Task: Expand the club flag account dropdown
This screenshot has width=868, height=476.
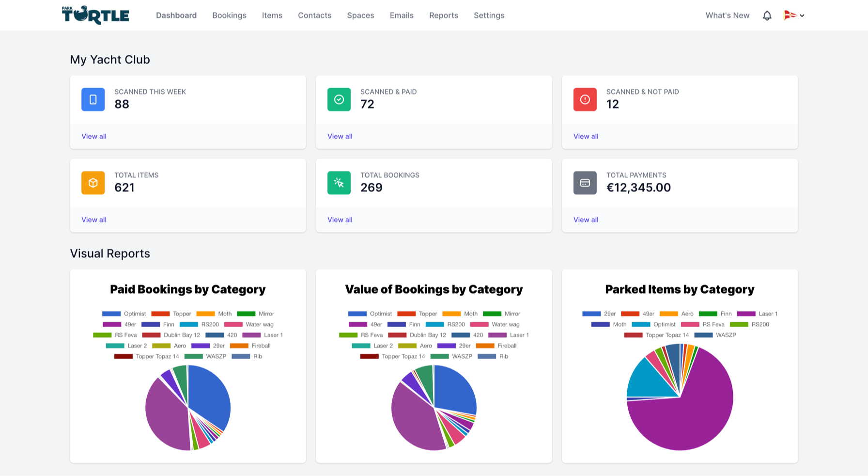Action: (x=794, y=16)
